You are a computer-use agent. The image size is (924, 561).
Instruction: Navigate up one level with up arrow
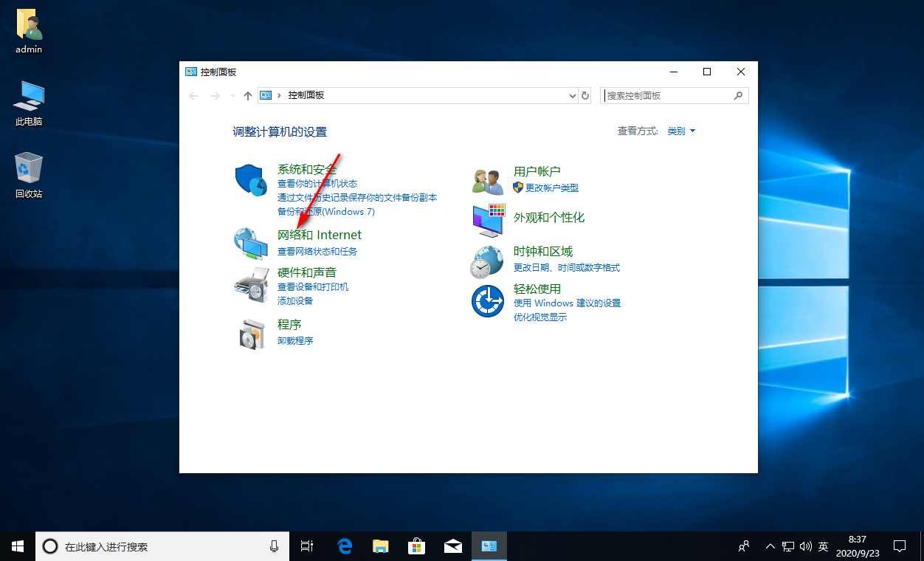248,95
